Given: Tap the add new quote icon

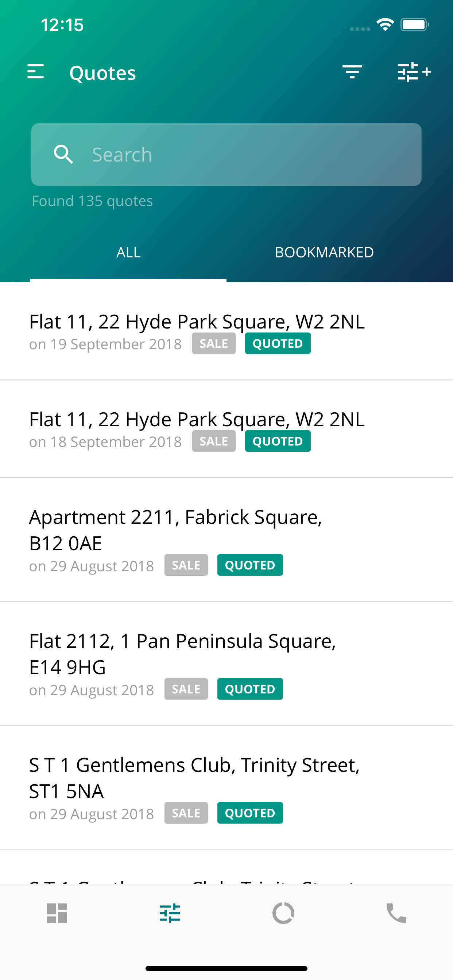Looking at the screenshot, I should (414, 72).
